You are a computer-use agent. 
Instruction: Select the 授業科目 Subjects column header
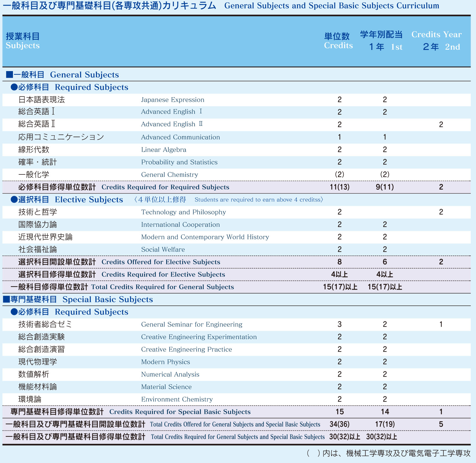23,41
